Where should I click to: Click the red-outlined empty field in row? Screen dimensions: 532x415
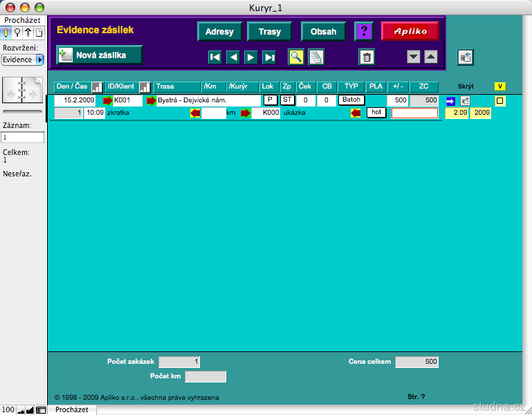pos(414,113)
